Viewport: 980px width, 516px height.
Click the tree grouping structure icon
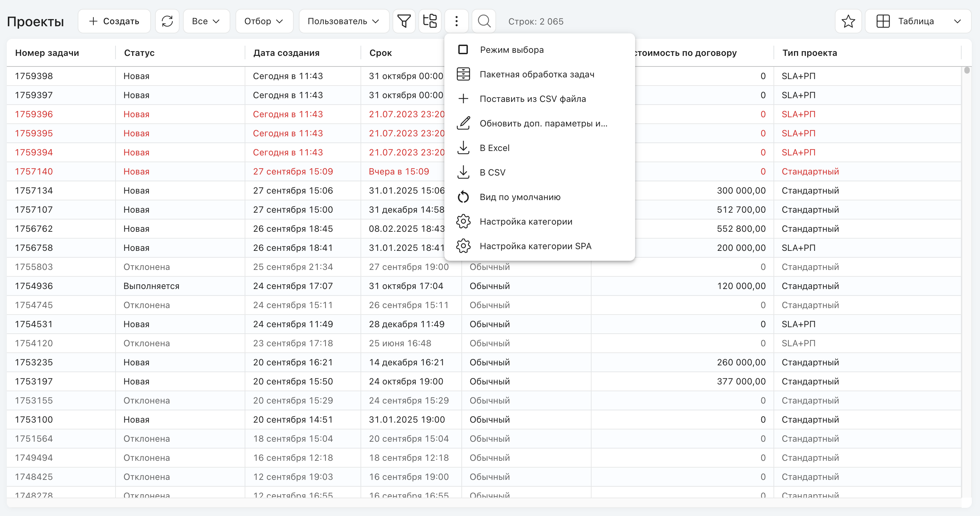coord(430,21)
